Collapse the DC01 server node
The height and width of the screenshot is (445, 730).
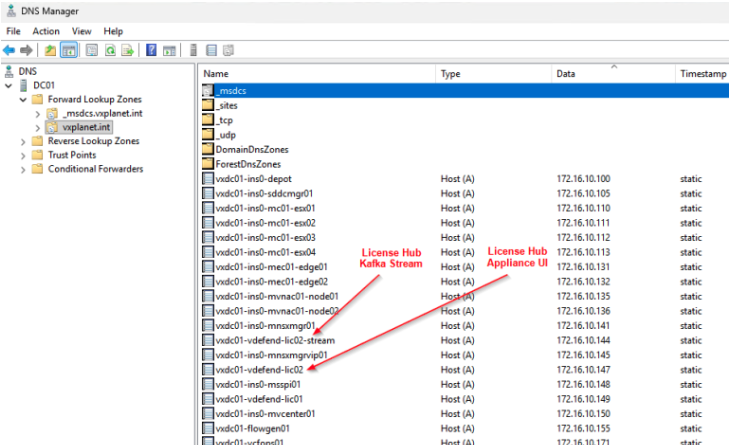[8, 86]
